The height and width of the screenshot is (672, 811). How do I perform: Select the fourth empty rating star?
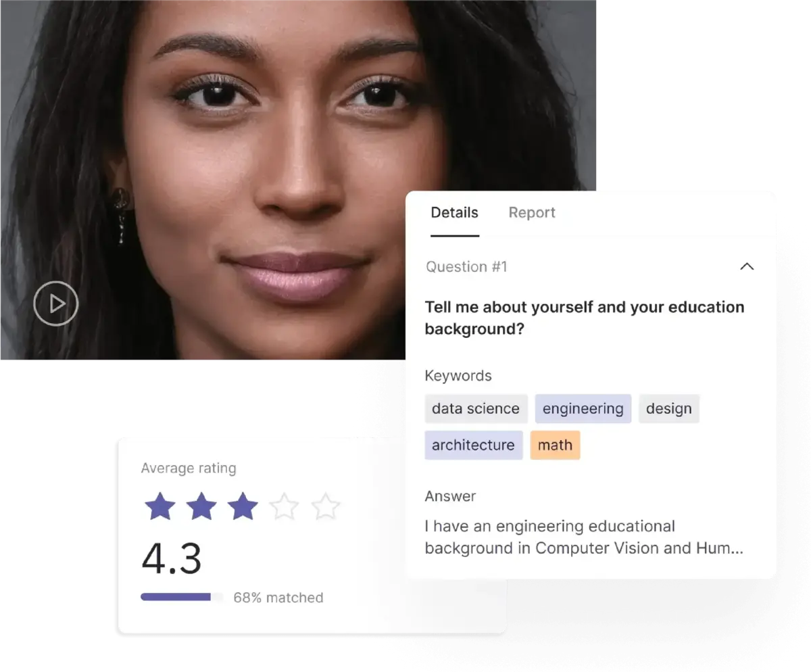pyautogui.click(x=284, y=506)
